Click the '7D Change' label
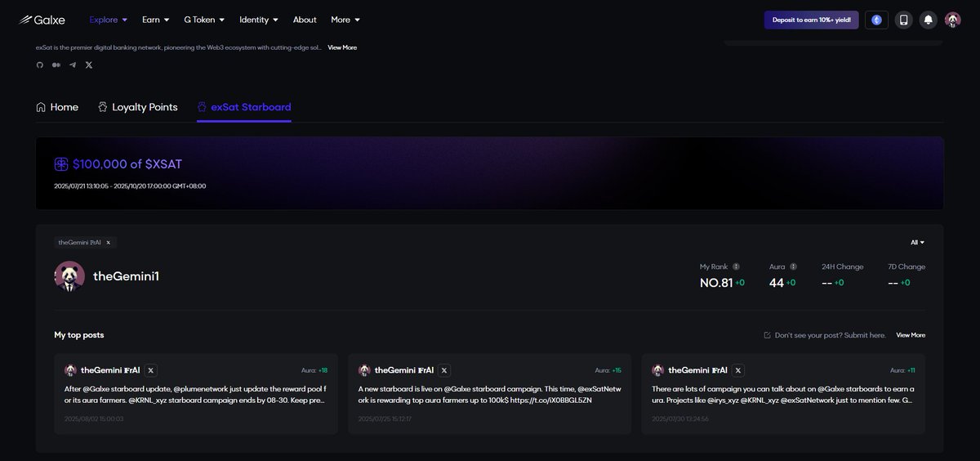 click(x=906, y=266)
